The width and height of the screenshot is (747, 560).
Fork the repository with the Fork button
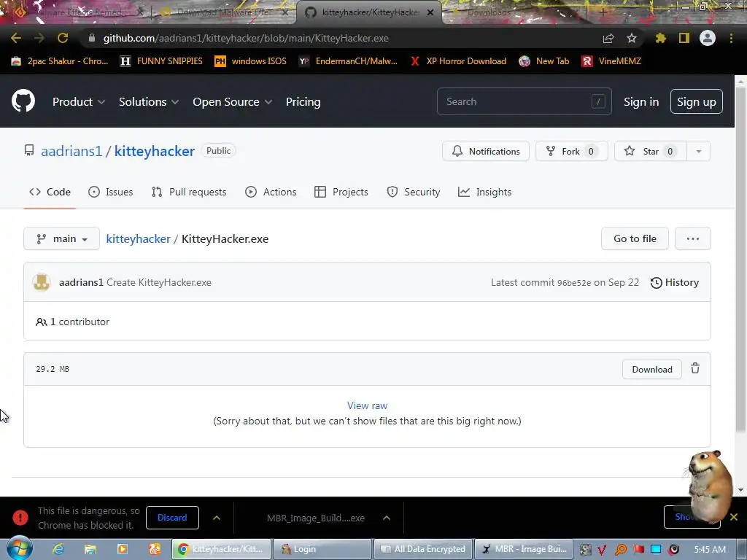[572, 151]
